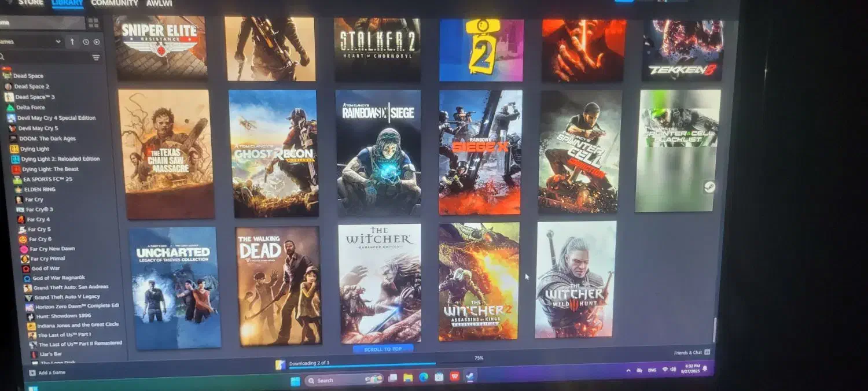
Task: Open the Sniper Elite Resistance cover
Action: 161,47
